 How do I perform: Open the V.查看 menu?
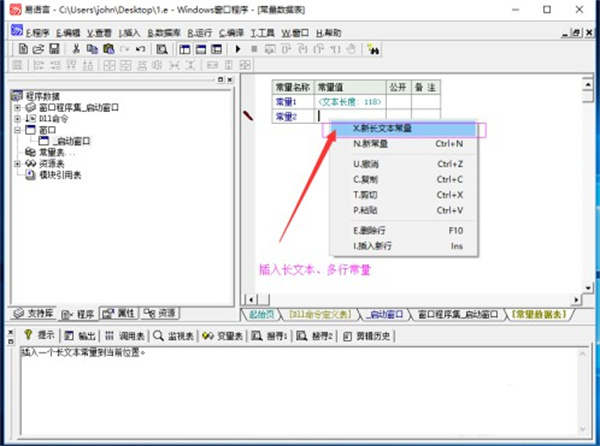99,33
